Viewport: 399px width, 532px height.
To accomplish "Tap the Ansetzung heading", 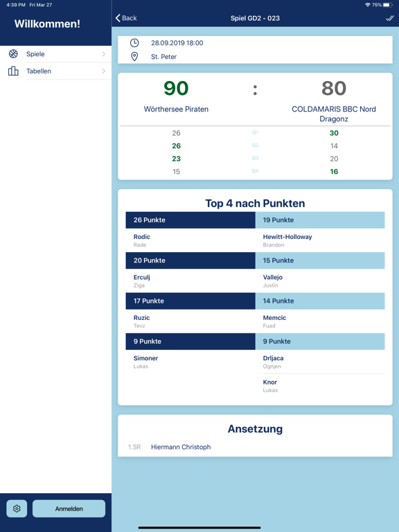I will [255, 429].
